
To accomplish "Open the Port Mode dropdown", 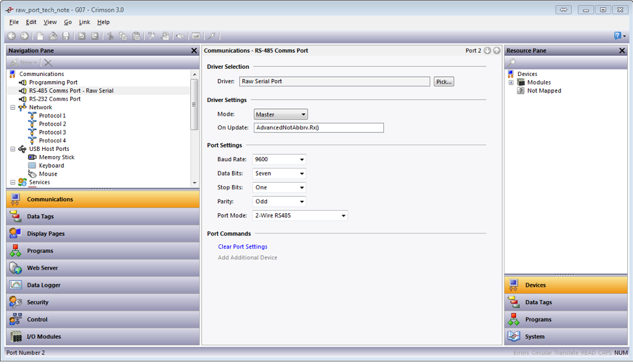I will (x=300, y=216).
